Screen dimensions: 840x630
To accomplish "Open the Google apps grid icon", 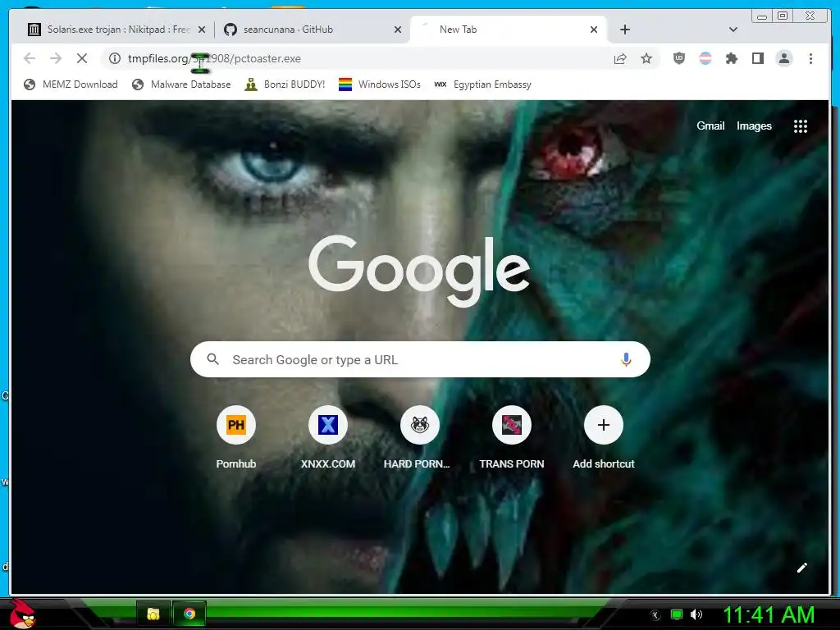I will [x=801, y=126].
